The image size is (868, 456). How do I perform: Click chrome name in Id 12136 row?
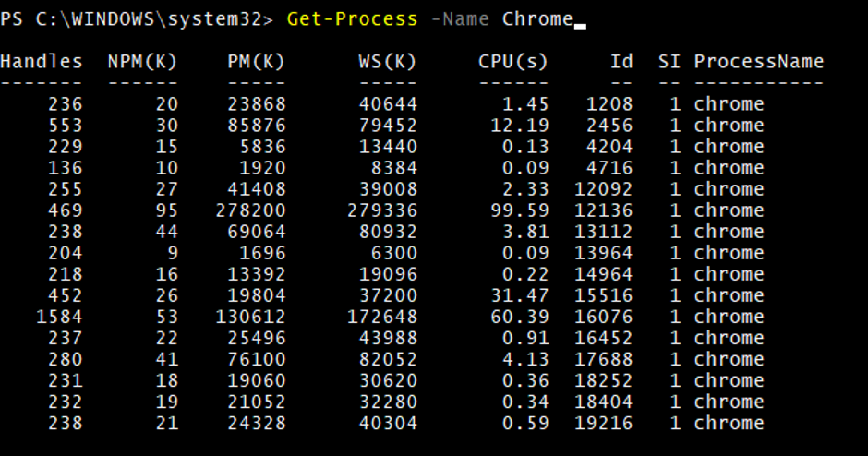[x=729, y=210]
